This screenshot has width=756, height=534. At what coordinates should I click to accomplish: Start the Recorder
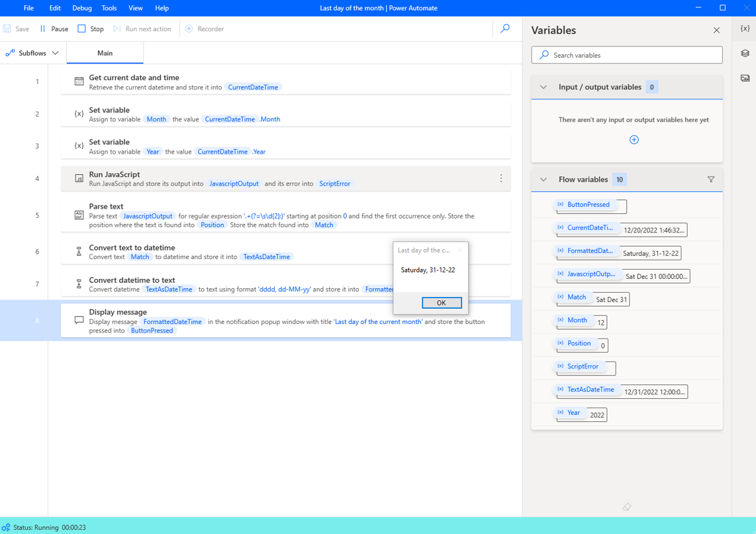pyautogui.click(x=204, y=28)
